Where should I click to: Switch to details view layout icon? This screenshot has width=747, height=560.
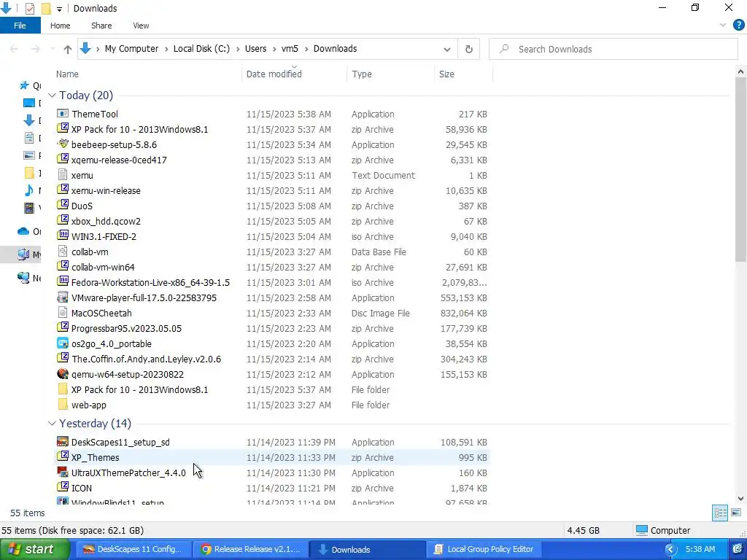720,513
